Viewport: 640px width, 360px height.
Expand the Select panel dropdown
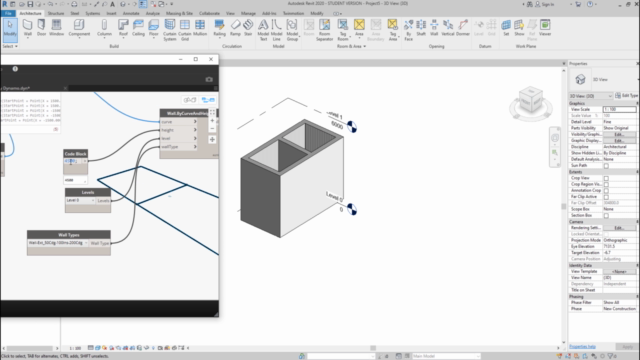pos(10,47)
